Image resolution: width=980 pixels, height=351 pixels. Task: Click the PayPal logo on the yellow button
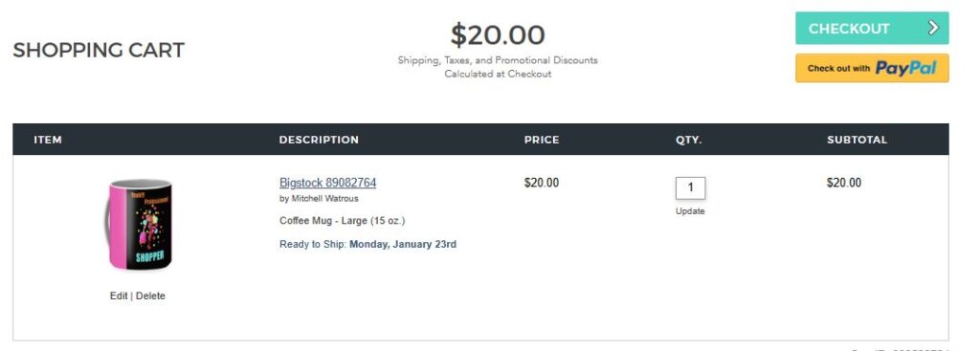pyautogui.click(x=905, y=68)
